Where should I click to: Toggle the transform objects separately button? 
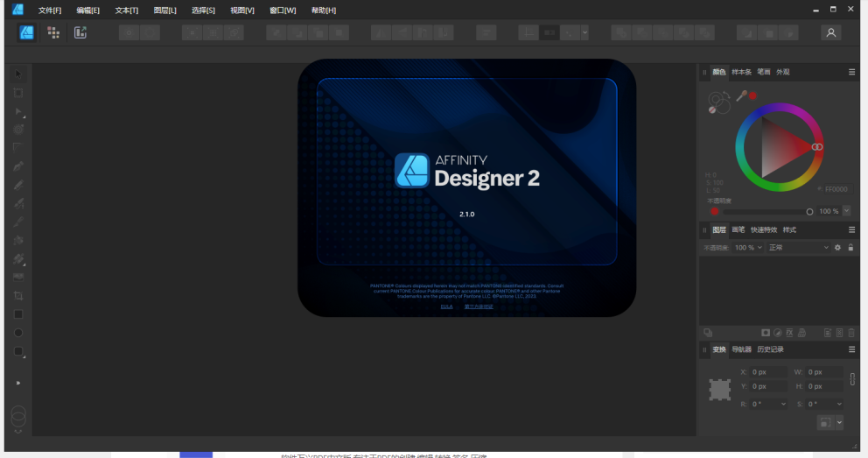pyautogui.click(x=825, y=423)
